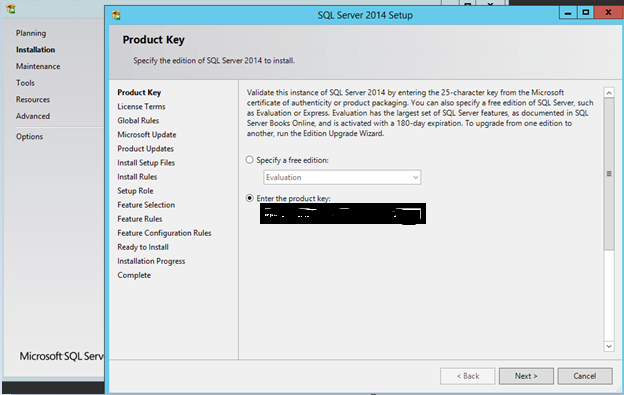Screen dimensions: 624x395
Task: Select the 'Enter the product key' radio button
Action: (x=250, y=198)
